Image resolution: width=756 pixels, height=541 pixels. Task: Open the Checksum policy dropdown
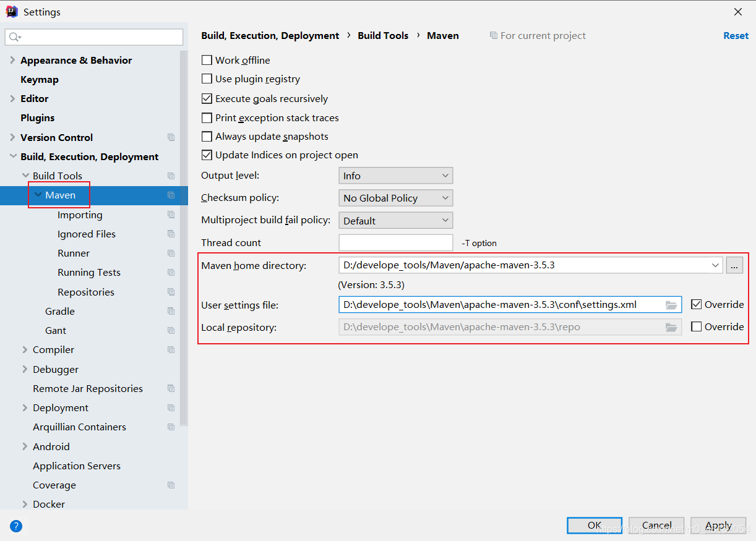[396, 198]
